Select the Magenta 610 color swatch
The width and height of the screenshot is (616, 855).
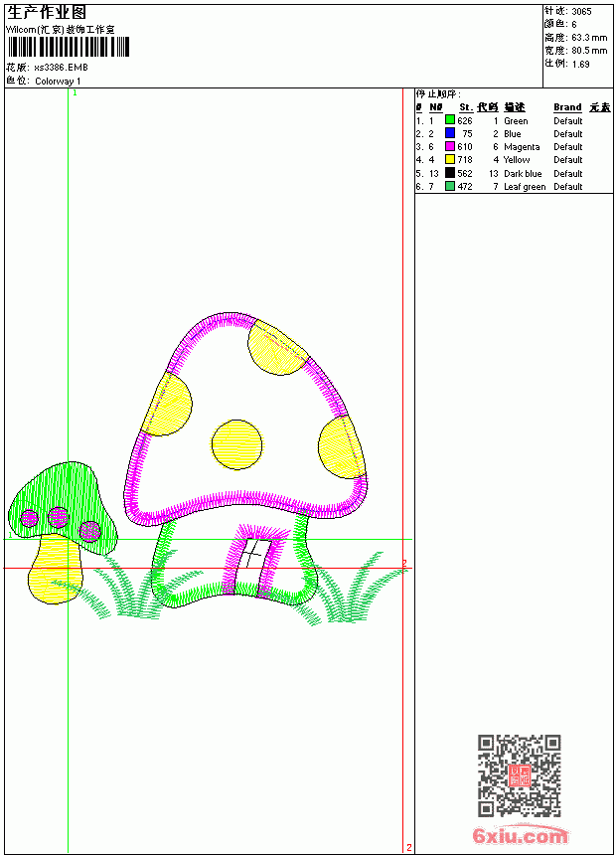tap(450, 146)
